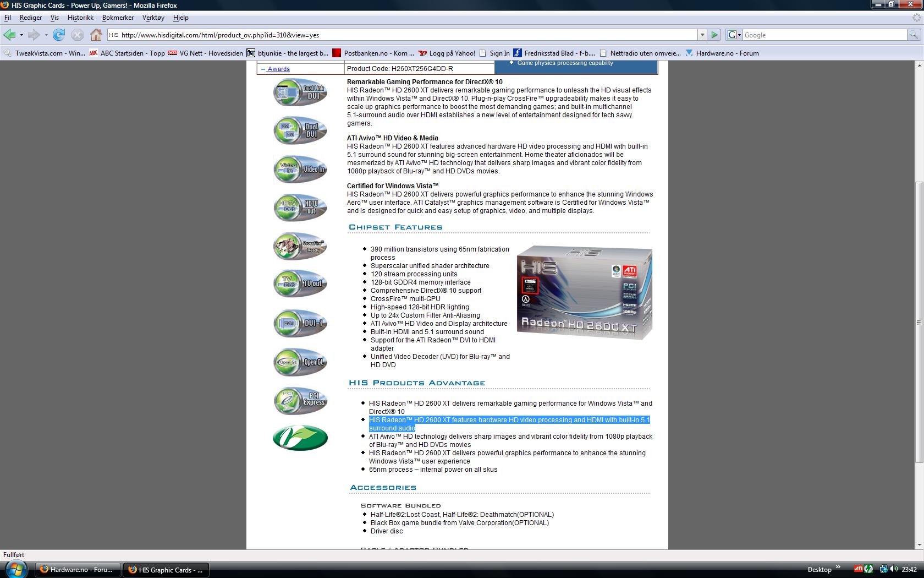Click the CrossFire Ready feature badge

pyautogui.click(x=300, y=246)
